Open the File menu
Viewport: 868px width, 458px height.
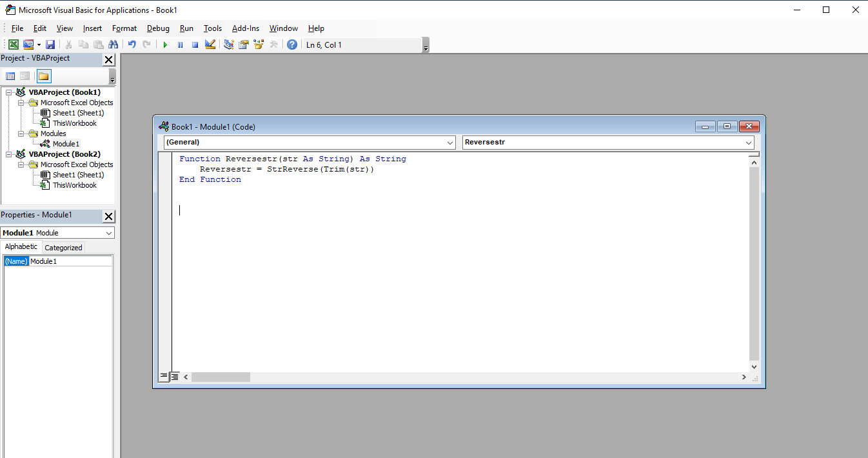coord(17,28)
